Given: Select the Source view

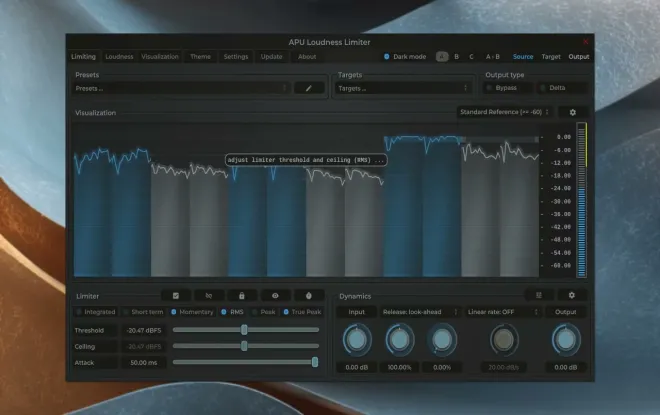Looking at the screenshot, I should click(523, 56).
